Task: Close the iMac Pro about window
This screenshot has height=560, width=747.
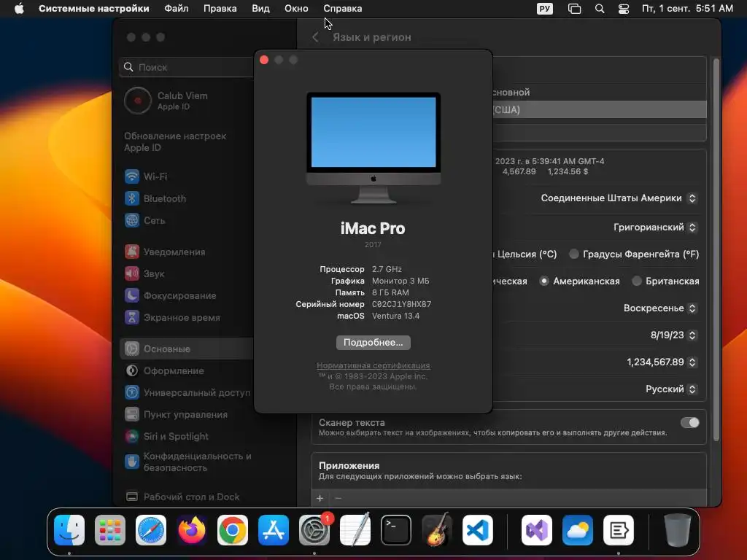Action: pos(264,60)
